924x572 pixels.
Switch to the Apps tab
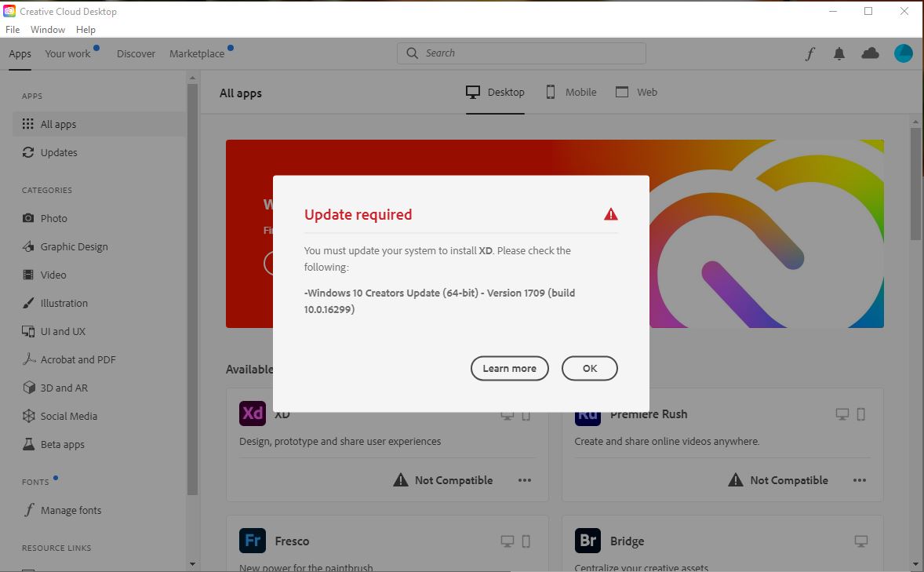(x=20, y=53)
